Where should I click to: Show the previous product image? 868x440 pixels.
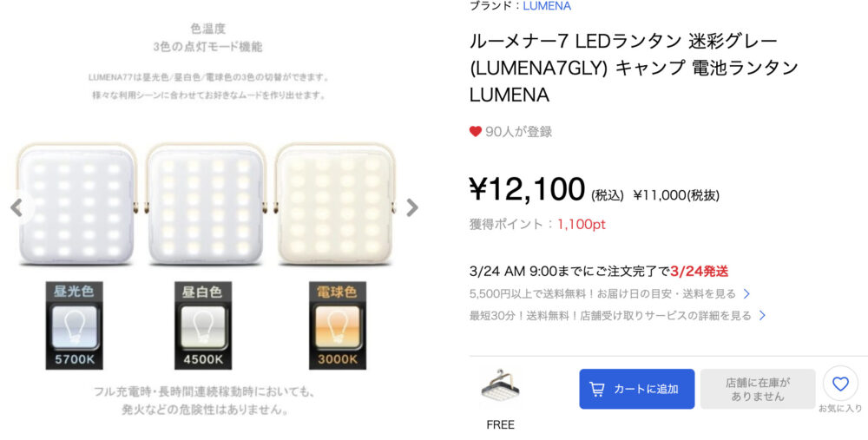coord(16,207)
